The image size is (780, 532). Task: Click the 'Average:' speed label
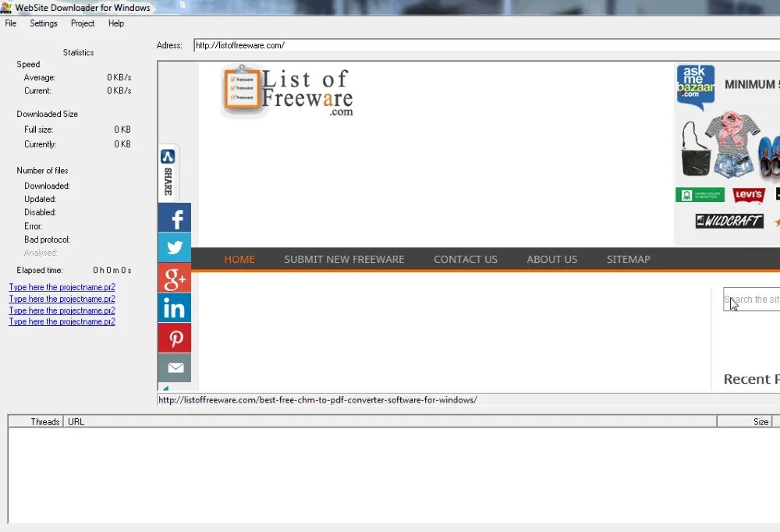pos(39,78)
